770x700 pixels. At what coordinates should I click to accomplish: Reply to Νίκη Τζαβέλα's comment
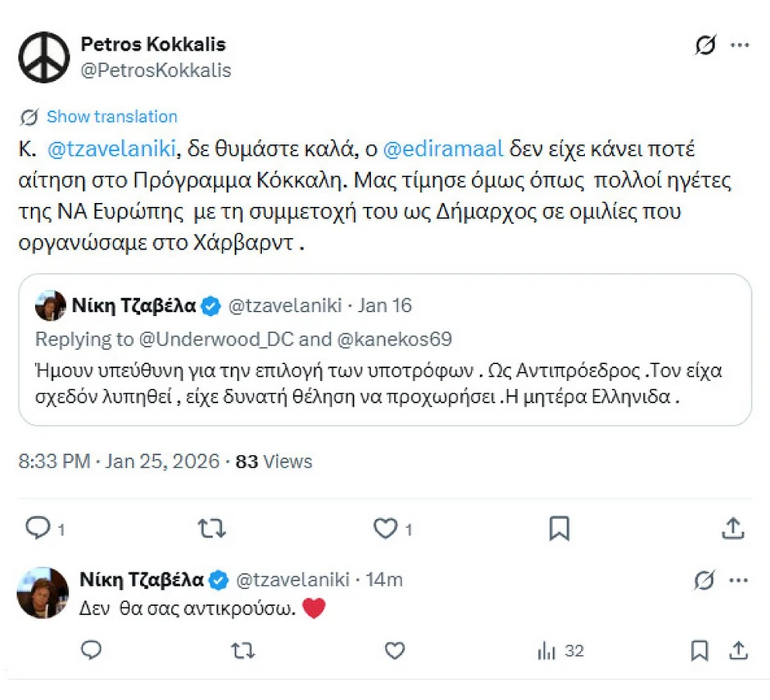tap(92, 650)
